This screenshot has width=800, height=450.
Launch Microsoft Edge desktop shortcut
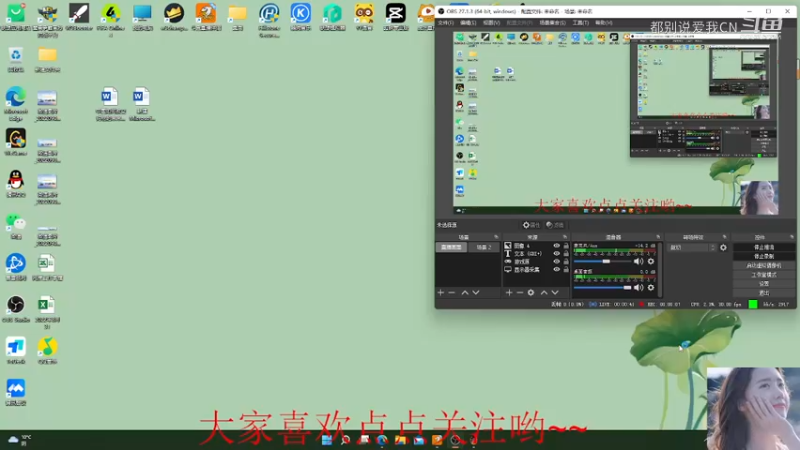coord(16,104)
